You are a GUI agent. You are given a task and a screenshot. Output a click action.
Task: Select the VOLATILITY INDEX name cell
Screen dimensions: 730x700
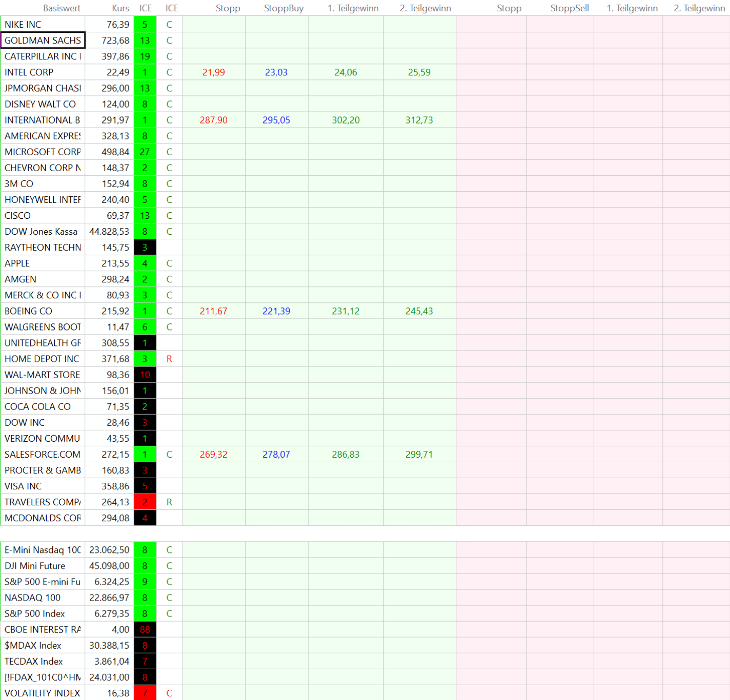[43, 693]
